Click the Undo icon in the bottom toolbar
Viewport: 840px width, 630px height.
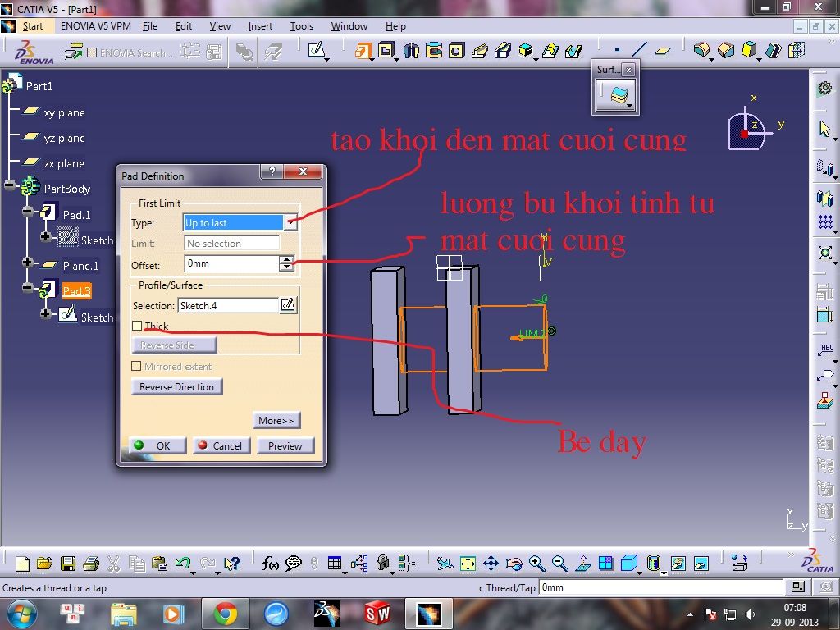click(x=182, y=563)
